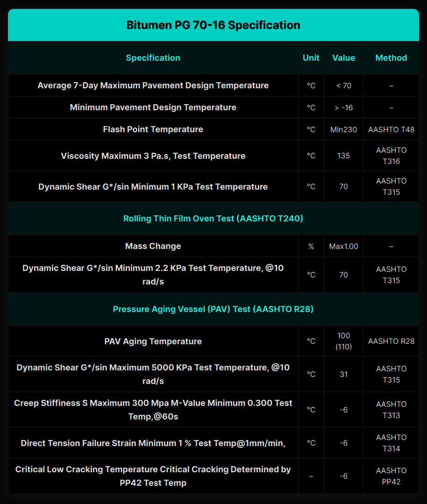Click the Rolling Thin Film Oven Test heading

[x=213, y=219]
